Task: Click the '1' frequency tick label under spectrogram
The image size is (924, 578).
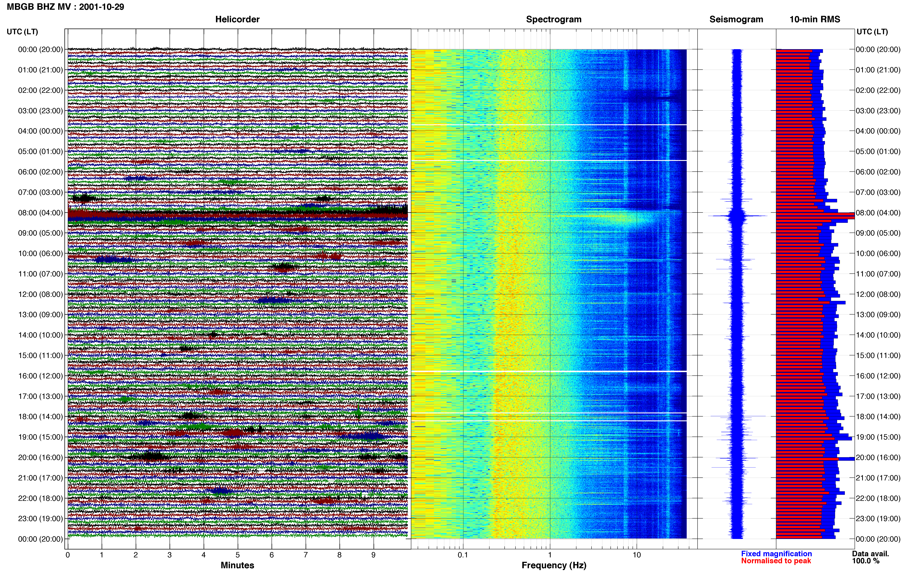Action: pyautogui.click(x=550, y=555)
